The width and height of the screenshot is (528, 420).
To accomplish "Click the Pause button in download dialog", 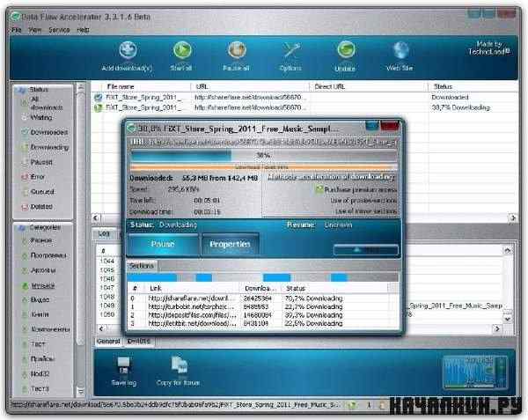I will (x=163, y=244).
